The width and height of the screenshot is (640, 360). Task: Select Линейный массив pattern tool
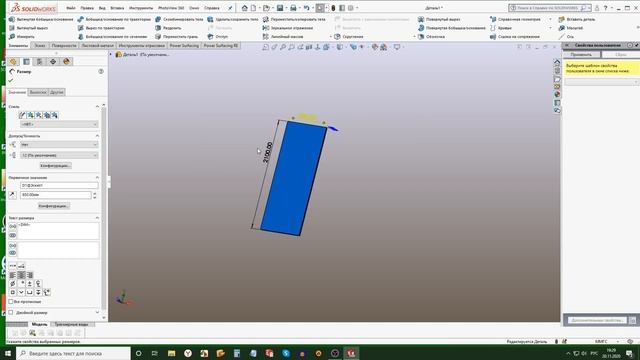(x=283, y=36)
